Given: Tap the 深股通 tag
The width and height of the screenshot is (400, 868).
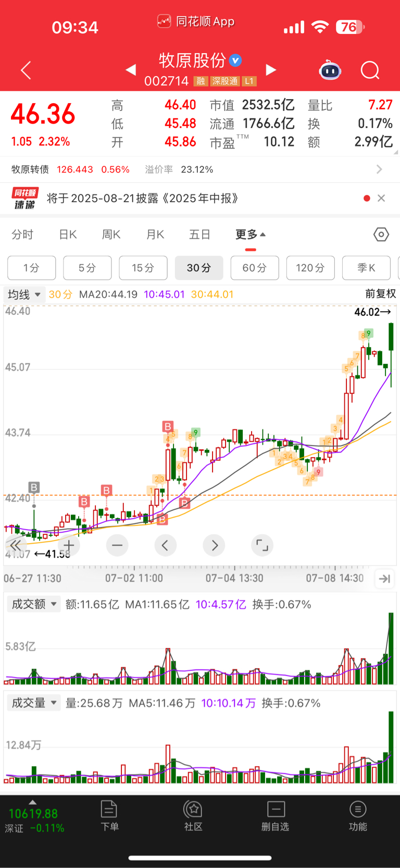Looking at the screenshot, I should [x=225, y=81].
